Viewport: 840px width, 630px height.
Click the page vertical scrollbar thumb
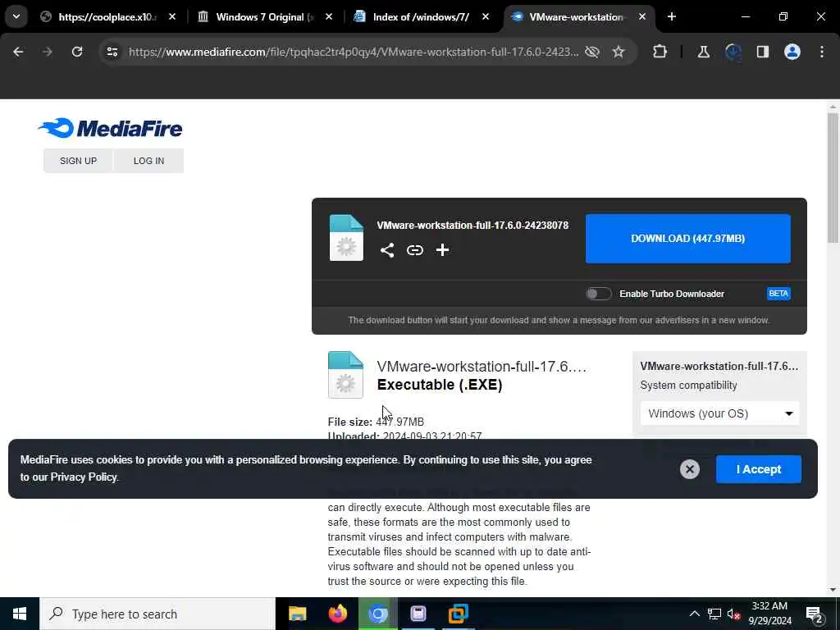point(833,177)
